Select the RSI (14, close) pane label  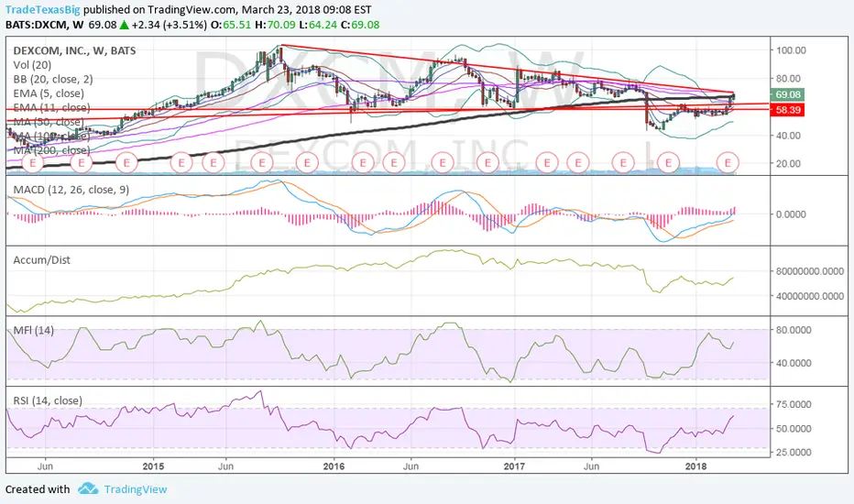(48, 400)
